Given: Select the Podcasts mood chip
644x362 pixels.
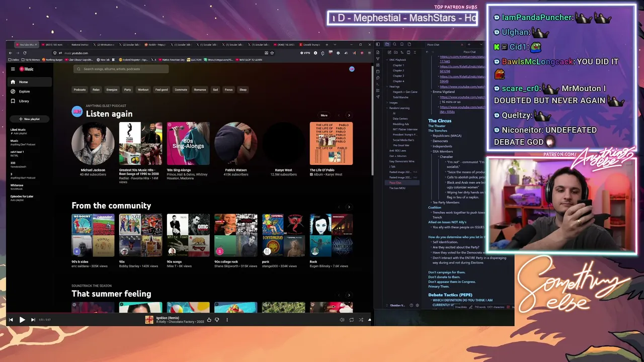Looking at the screenshot, I should tap(80, 89).
